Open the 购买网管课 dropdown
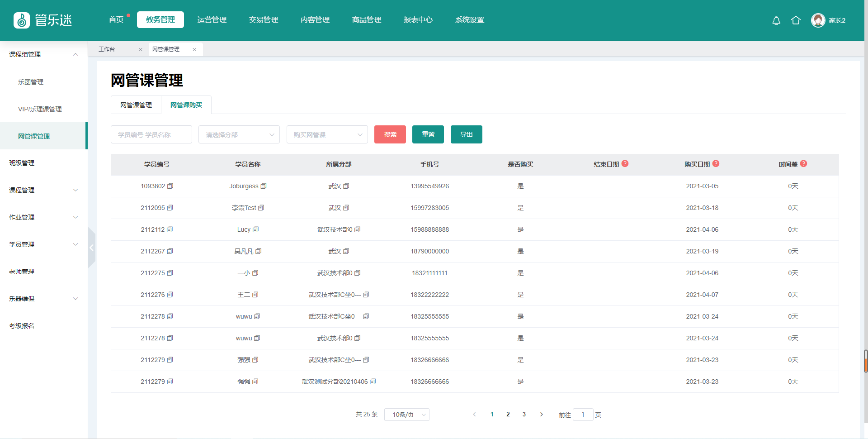The height and width of the screenshot is (439, 868). click(327, 134)
